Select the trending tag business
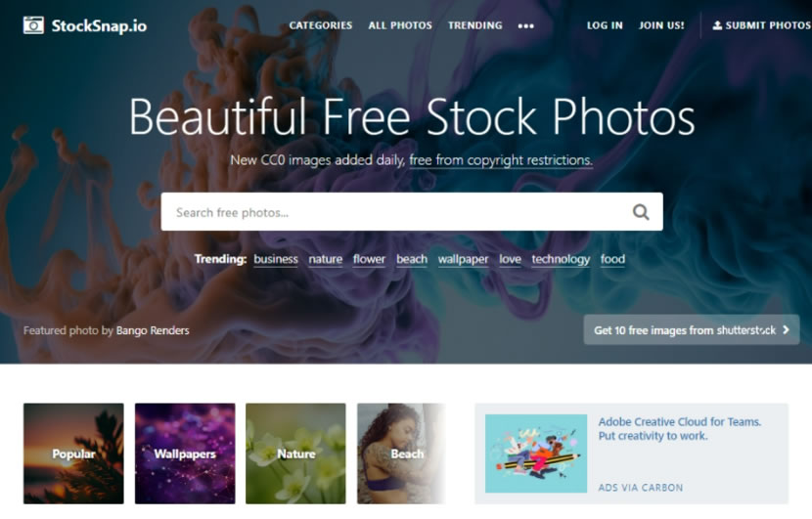Viewport: 812px width, 519px height. pos(276,259)
